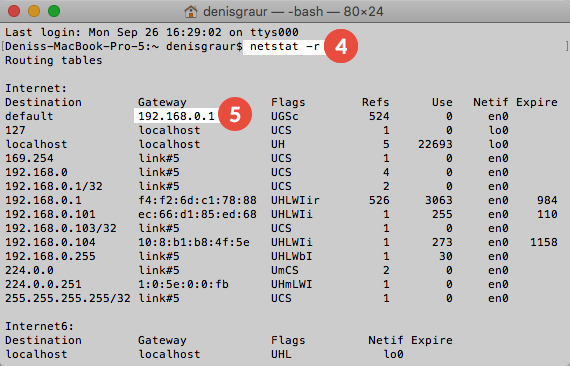Screen dimensions: 570x366
Task: Click the destination '224.0.0.251'
Action: (x=43, y=284)
